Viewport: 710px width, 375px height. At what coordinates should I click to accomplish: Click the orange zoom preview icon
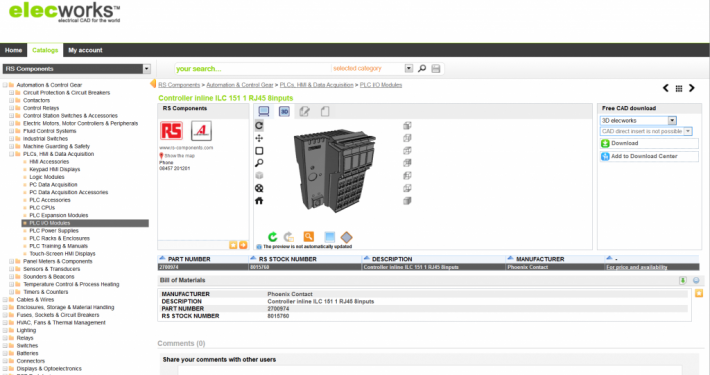[308, 236]
